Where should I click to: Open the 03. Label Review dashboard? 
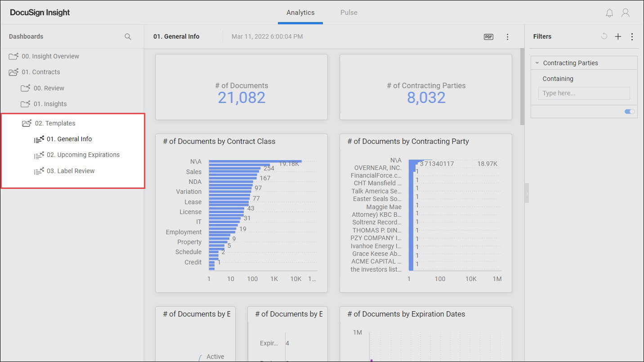point(70,170)
